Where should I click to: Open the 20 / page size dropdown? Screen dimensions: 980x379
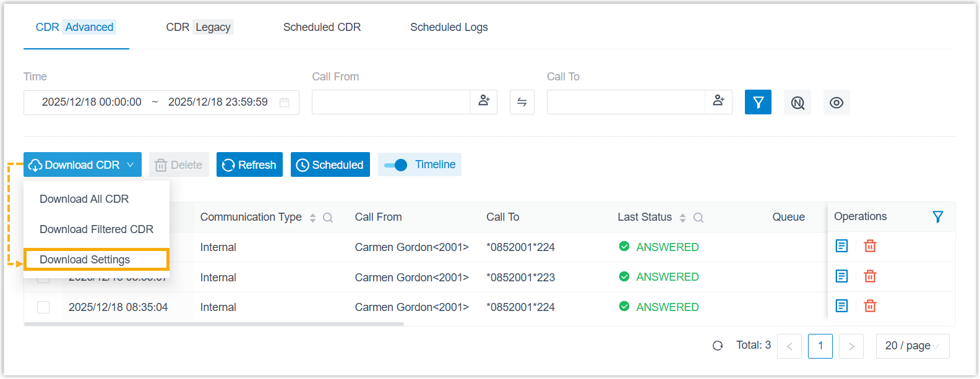[912, 346]
